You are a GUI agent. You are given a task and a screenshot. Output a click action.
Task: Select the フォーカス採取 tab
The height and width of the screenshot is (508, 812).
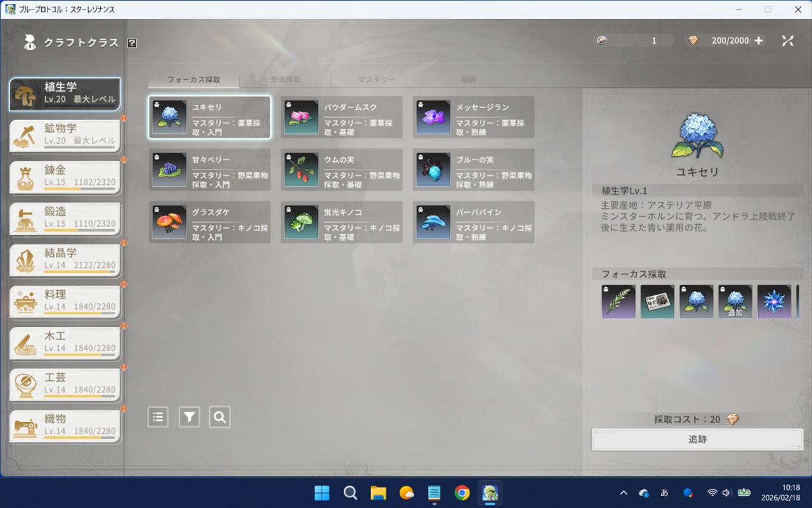193,80
